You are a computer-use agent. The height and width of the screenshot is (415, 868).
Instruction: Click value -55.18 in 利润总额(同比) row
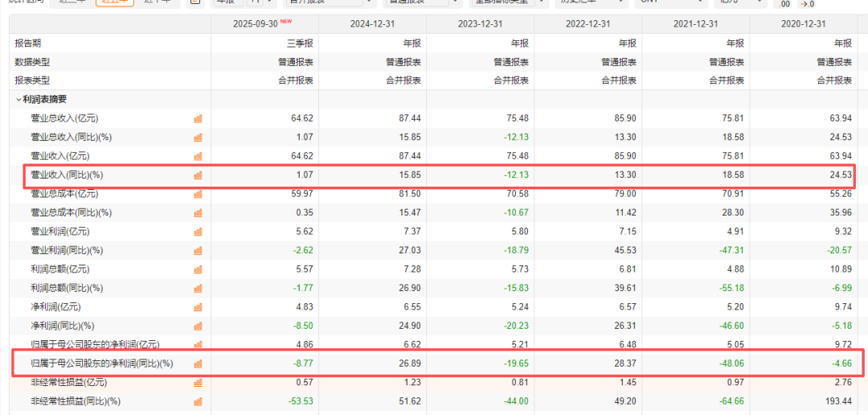coord(734,288)
